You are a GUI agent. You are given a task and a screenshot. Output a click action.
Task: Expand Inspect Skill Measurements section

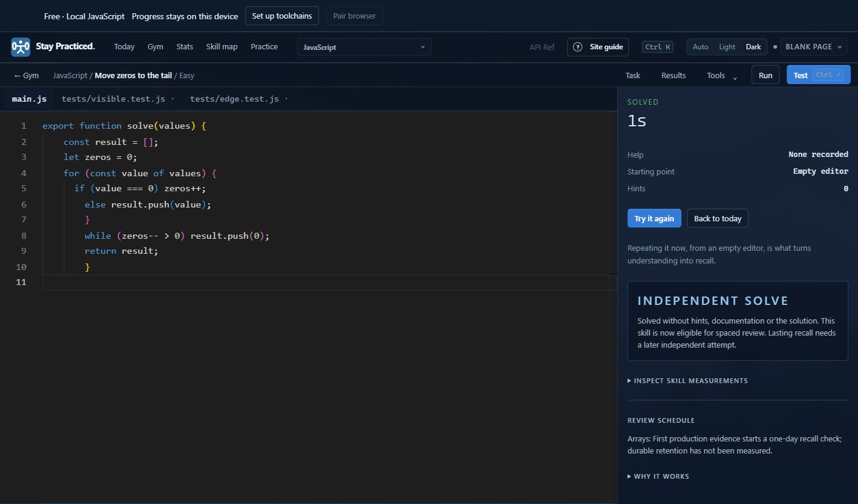tap(688, 381)
